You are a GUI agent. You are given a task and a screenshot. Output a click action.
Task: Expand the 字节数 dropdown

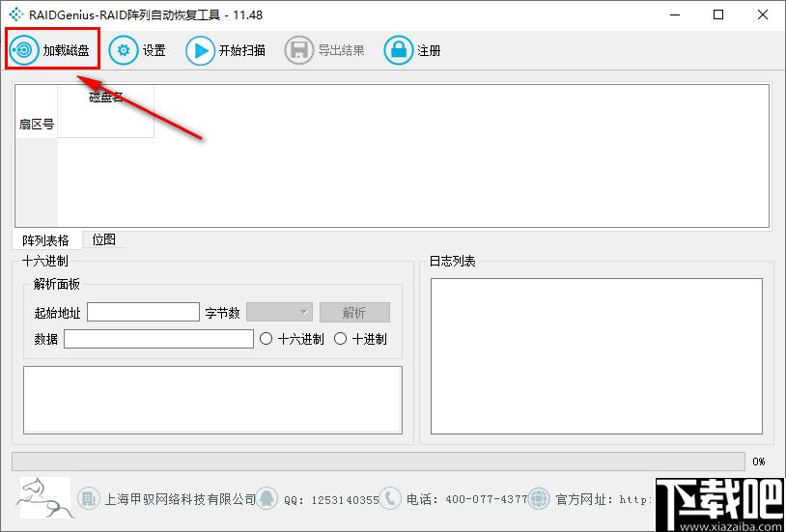[x=279, y=312]
